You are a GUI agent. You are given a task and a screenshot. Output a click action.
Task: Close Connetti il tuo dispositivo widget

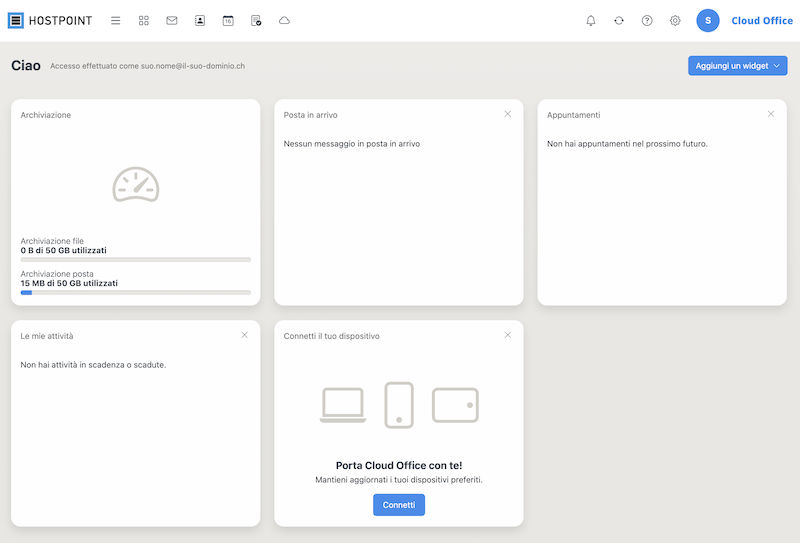(x=508, y=335)
